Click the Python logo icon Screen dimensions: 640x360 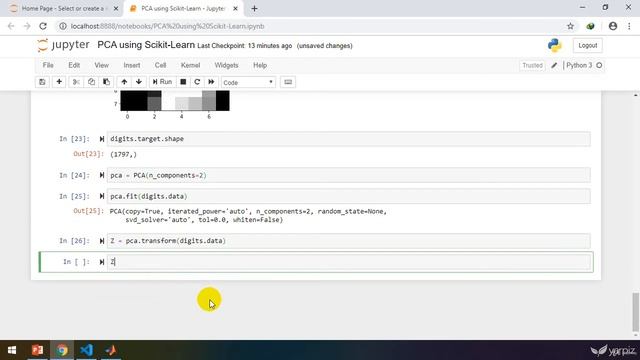(x=554, y=45)
